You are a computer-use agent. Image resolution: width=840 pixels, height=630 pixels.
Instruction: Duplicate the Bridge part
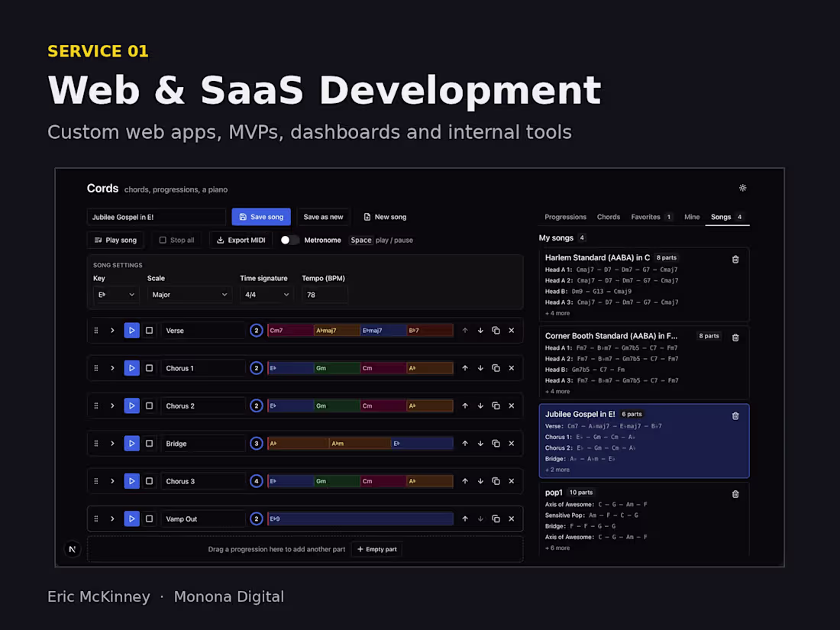(496, 444)
